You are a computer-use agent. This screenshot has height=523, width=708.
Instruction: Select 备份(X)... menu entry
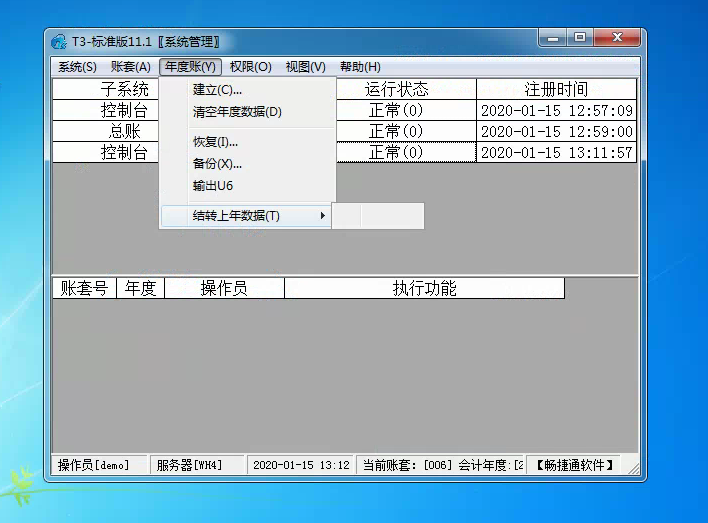[247, 163]
